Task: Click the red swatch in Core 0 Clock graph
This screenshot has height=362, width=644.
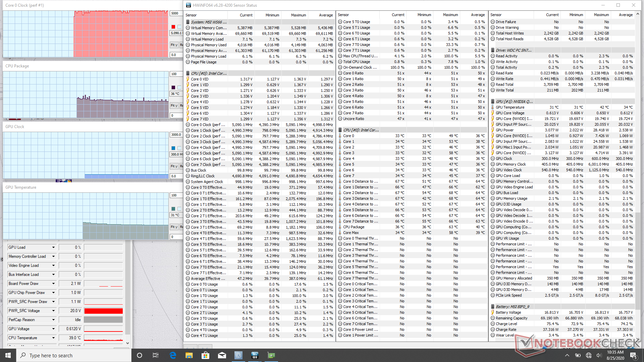Action: coord(173,27)
